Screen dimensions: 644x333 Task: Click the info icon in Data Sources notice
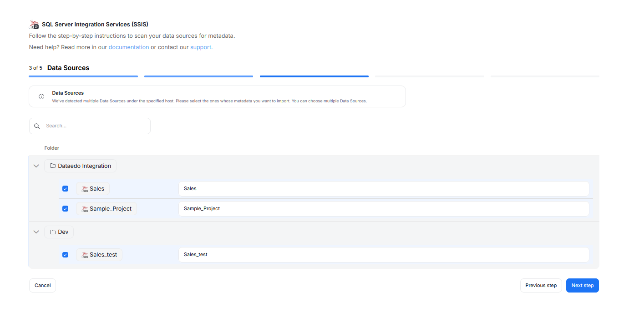click(41, 96)
